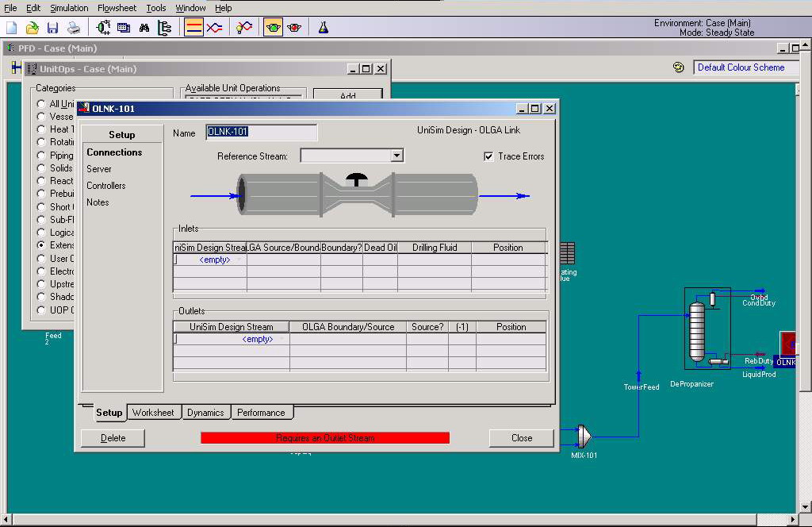Toggle the Trace Errors checkbox
This screenshot has height=527, width=812.
click(488, 156)
